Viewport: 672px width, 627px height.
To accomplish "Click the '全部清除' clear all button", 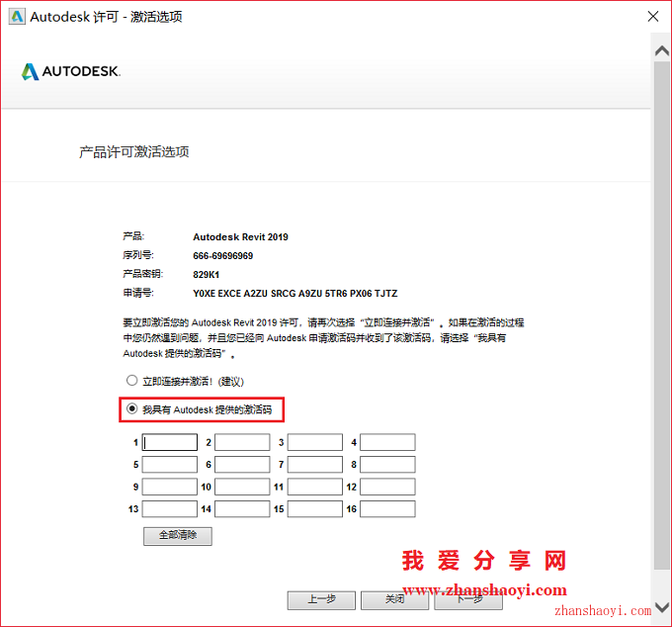I will pos(178,536).
